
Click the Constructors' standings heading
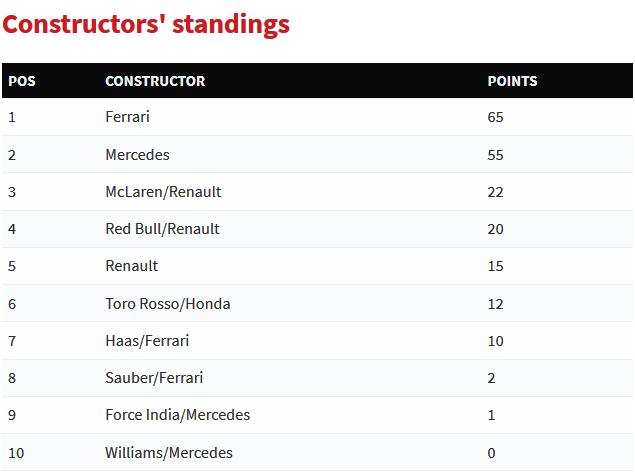pyautogui.click(x=146, y=25)
